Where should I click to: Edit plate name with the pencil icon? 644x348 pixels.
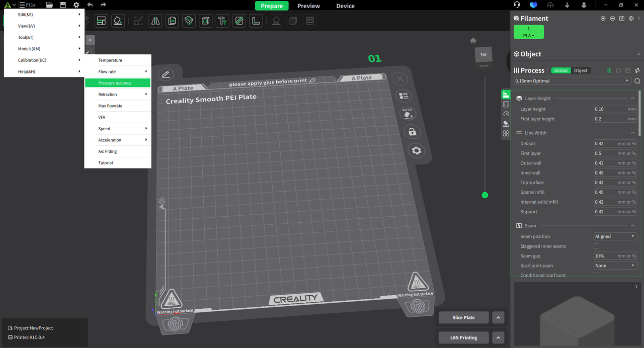[166, 75]
